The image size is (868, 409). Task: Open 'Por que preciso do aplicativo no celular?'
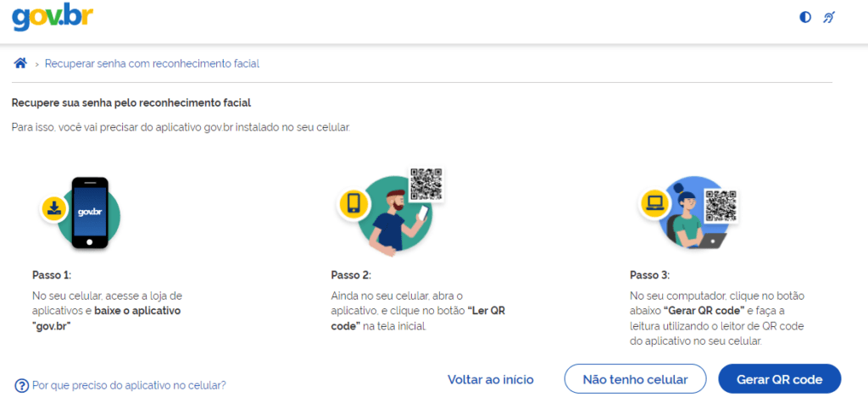click(x=129, y=385)
